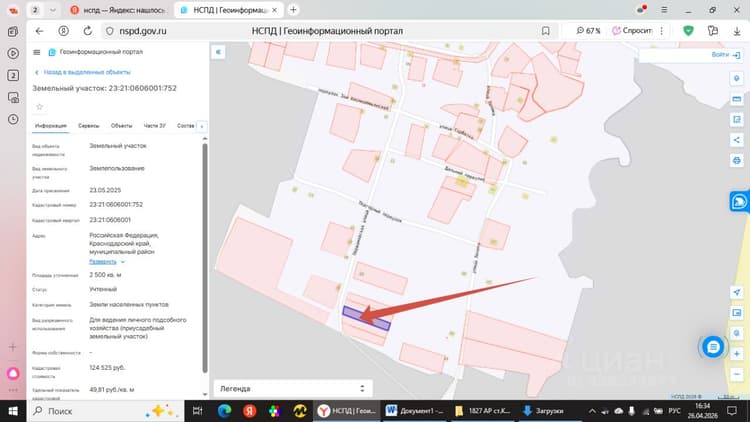Switch to the нспд Яндекс browser tab
This screenshot has width=750, height=422.
click(119, 10)
